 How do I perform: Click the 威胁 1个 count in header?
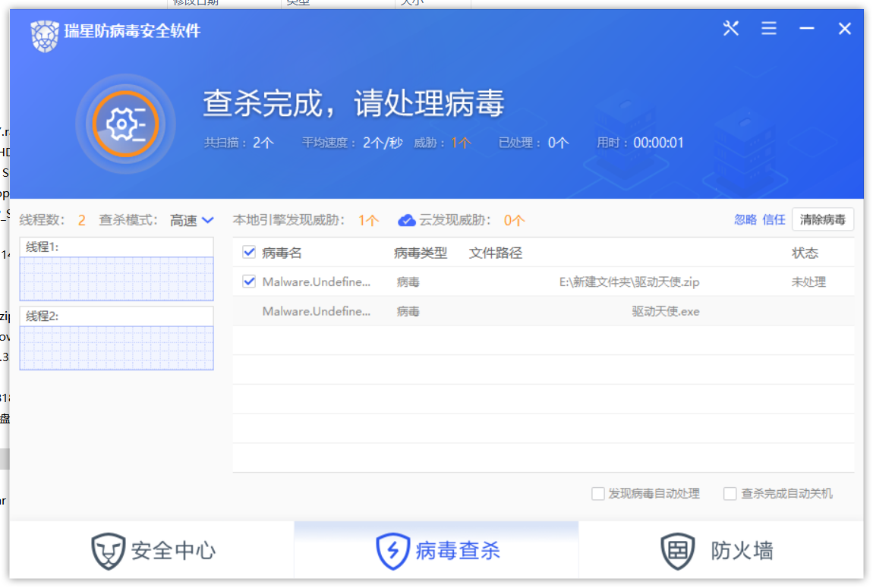[x=461, y=143]
